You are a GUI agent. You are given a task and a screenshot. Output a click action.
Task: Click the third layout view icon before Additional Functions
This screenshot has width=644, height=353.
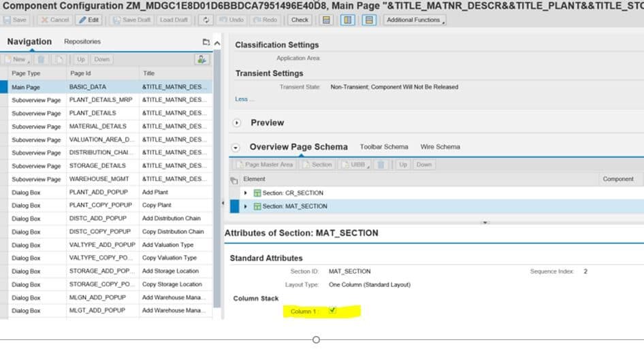click(368, 20)
